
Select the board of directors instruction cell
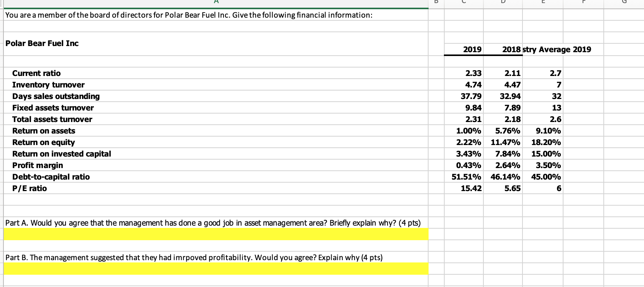tap(216, 15)
